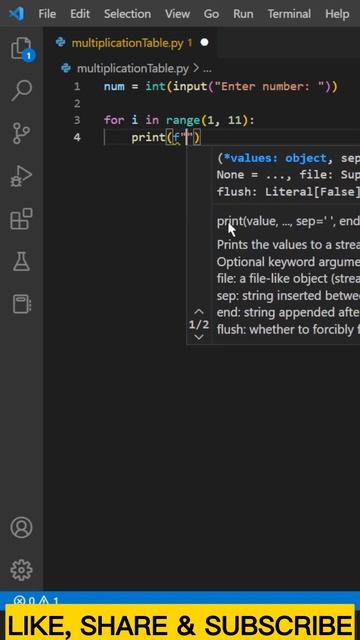This screenshot has width=360, height=640.
Task: Click 'Prints the values to a stream' description
Action: [x=288, y=244]
